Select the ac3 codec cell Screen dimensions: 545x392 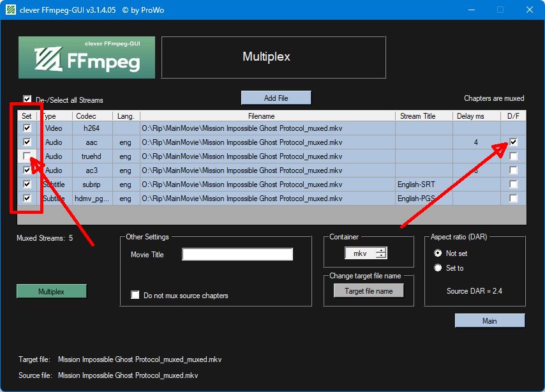(x=92, y=170)
